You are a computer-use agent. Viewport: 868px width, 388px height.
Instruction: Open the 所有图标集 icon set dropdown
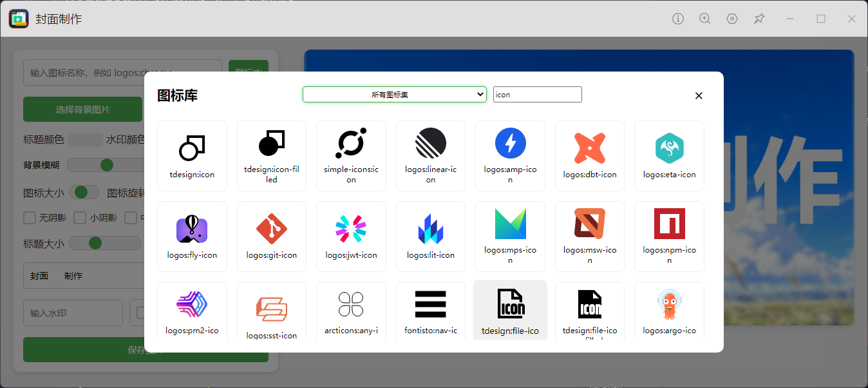click(395, 95)
